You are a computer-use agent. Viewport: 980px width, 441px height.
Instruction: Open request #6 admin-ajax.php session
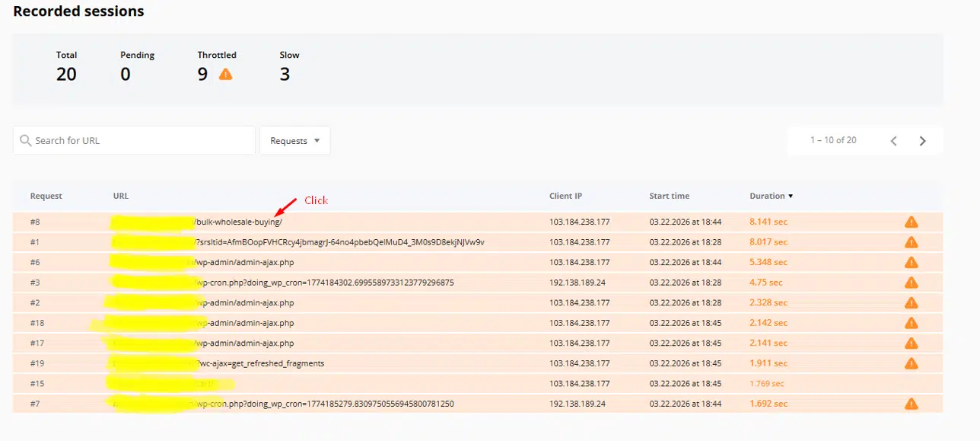click(244, 262)
